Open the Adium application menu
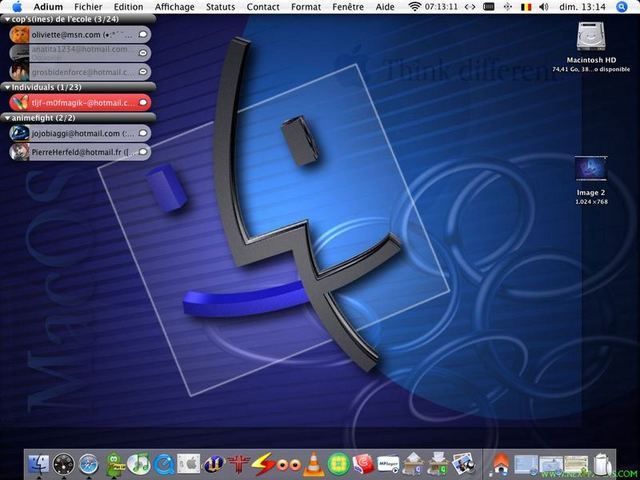 coord(48,7)
